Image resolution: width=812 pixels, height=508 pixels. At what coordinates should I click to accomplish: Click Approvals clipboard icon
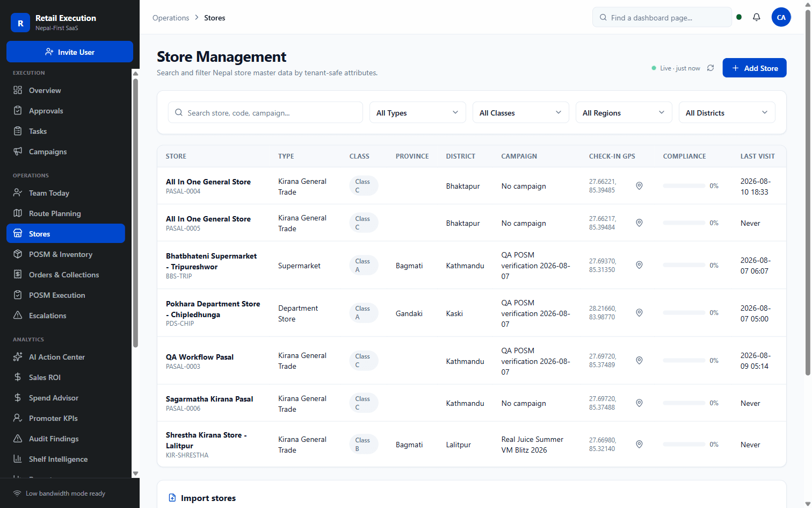point(18,110)
